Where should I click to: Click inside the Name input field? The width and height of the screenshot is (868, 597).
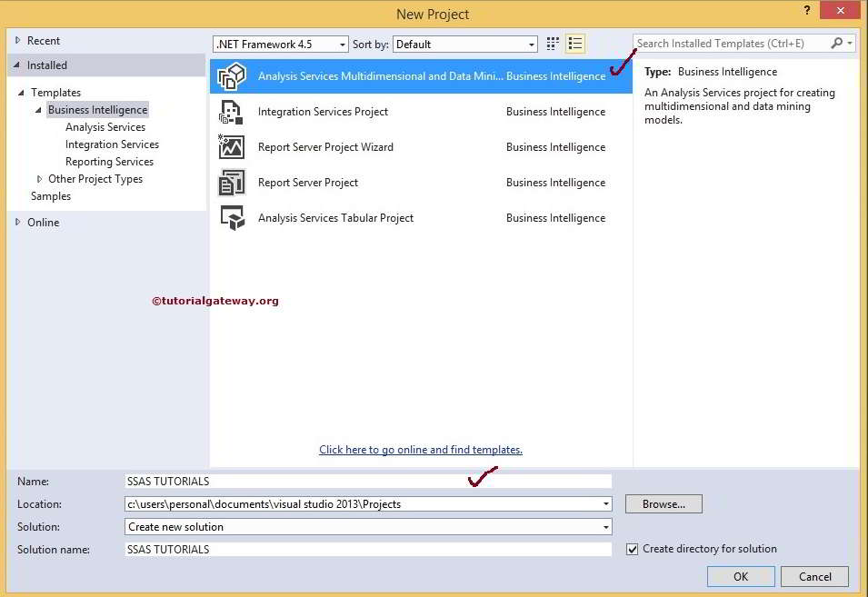pos(364,481)
